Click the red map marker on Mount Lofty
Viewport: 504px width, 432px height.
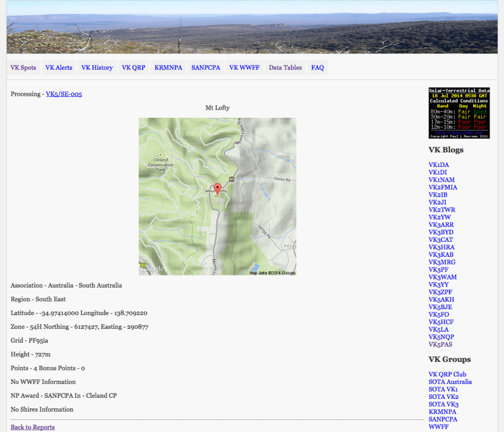(217, 188)
